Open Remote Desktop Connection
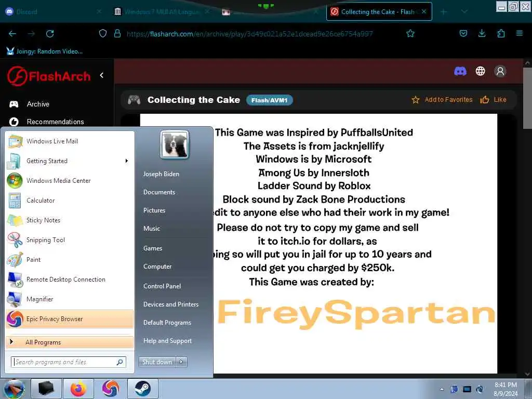This screenshot has height=399, width=532. point(70,279)
